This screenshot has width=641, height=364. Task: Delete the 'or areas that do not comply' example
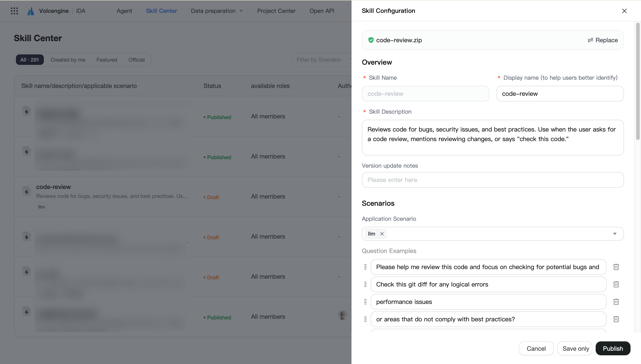[x=616, y=319]
